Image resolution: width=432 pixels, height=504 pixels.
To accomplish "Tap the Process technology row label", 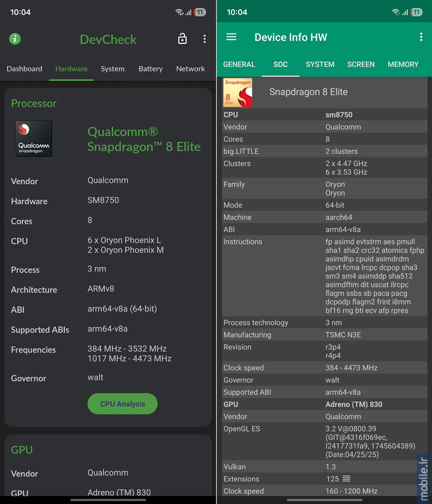I will 255,323.
